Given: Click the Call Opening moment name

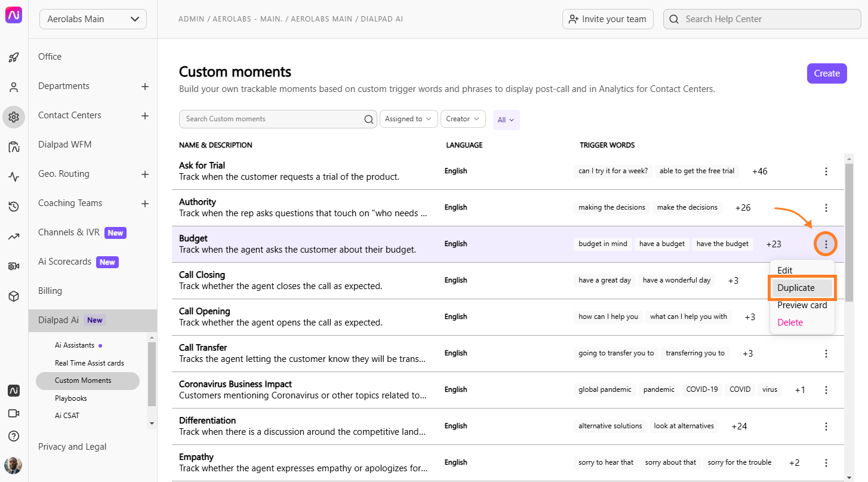Looking at the screenshot, I should (x=204, y=311).
